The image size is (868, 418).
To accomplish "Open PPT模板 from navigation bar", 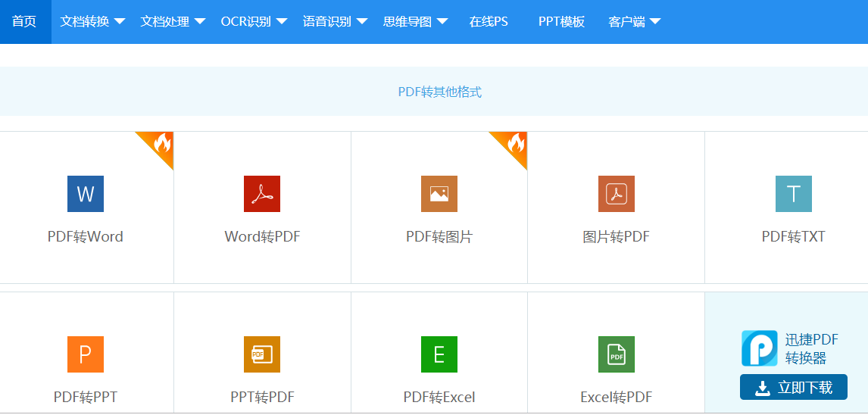I will (x=561, y=22).
